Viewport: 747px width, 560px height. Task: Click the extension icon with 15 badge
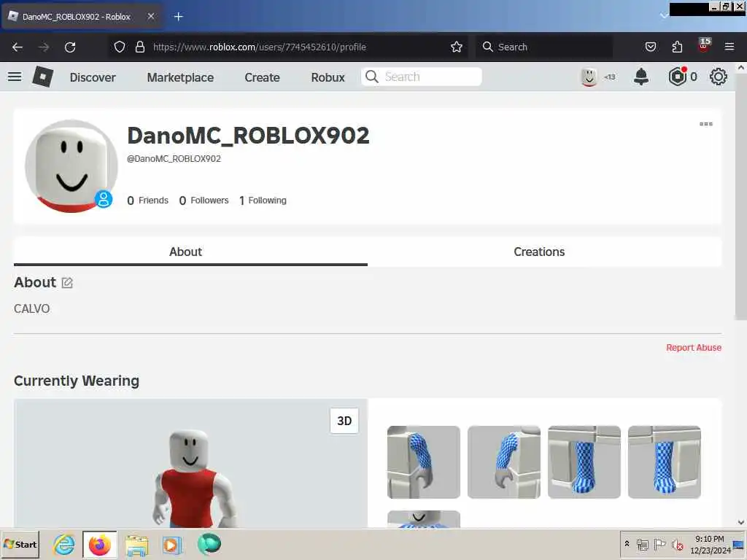704,44
